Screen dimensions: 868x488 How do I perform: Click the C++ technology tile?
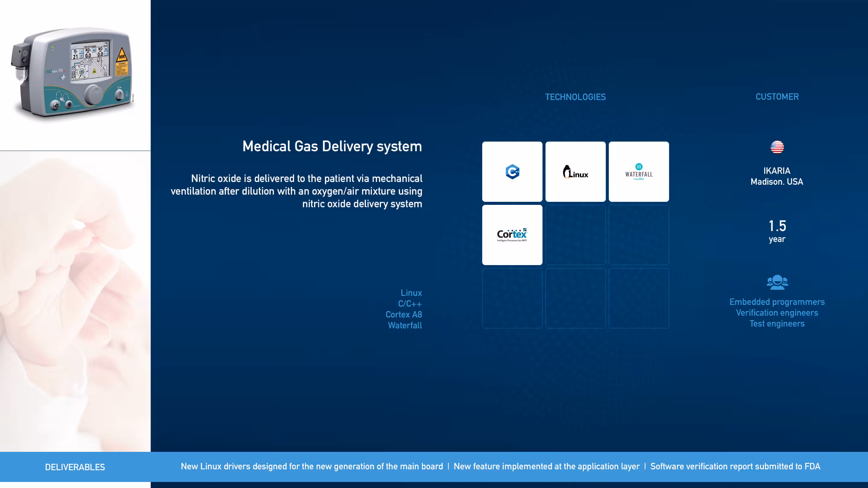pos(512,172)
